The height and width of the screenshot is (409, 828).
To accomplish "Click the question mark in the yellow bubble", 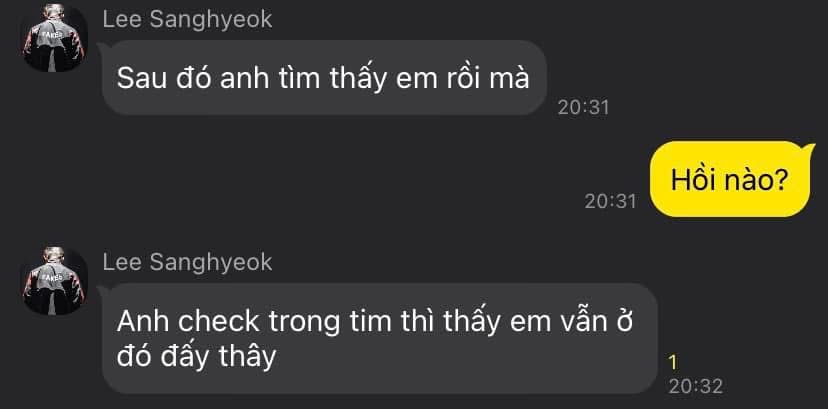I will (x=783, y=180).
